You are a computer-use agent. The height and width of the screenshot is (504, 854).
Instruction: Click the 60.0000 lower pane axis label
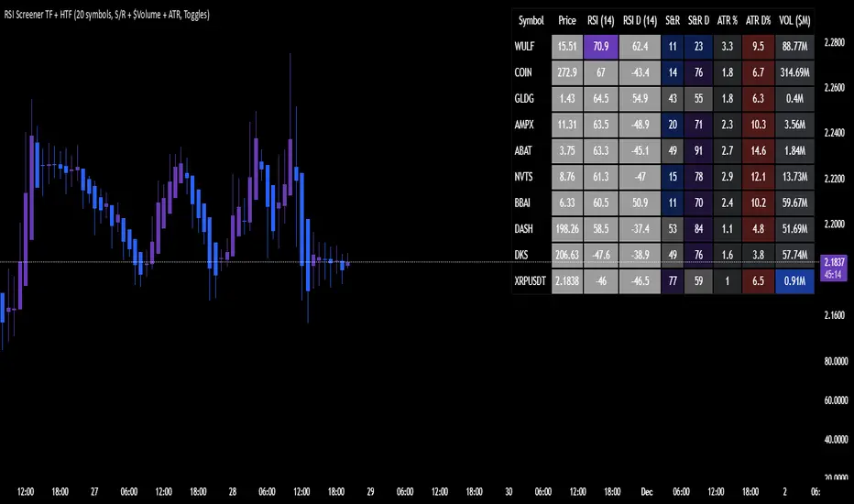tap(836, 400)
